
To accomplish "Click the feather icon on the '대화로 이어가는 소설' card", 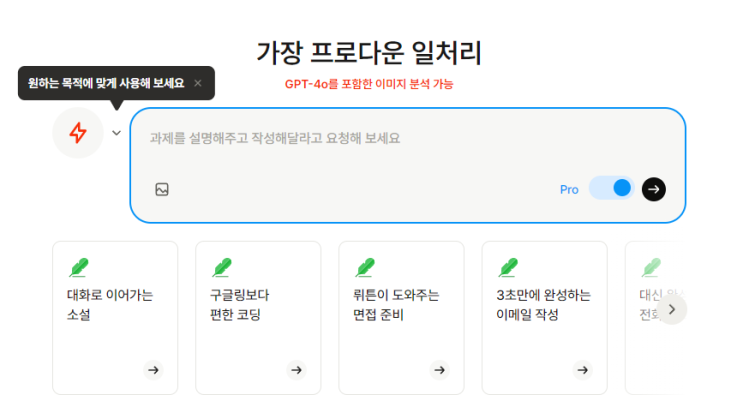I will [79, 268].
